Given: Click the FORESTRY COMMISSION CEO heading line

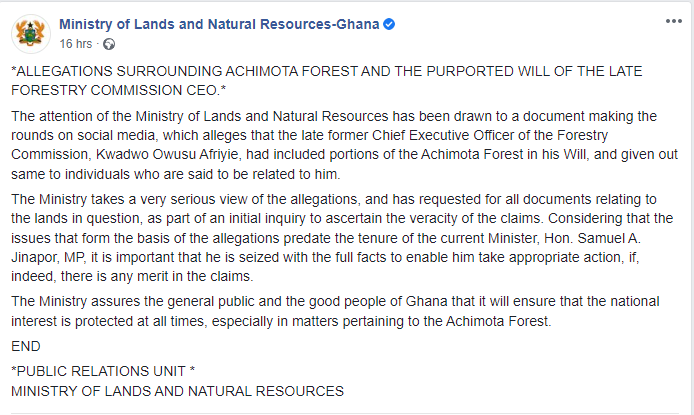Looking at the screenshot, I should 119,90.
